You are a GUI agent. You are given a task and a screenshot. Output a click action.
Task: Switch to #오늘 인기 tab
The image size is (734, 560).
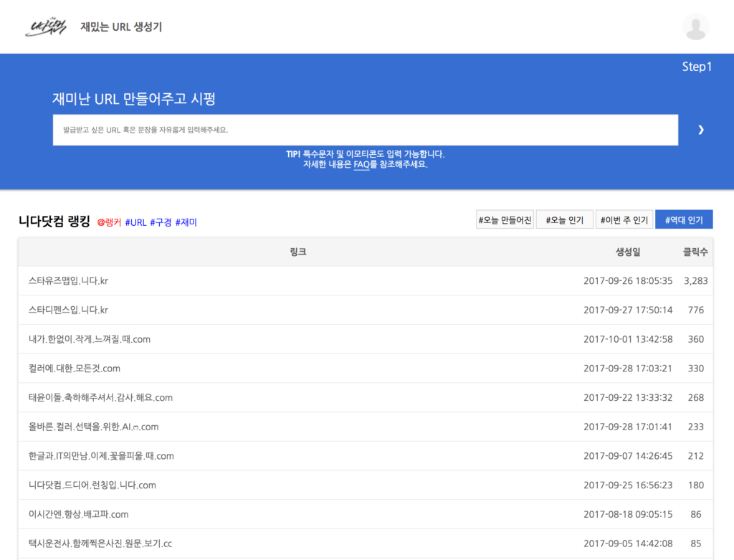point(564,220)
